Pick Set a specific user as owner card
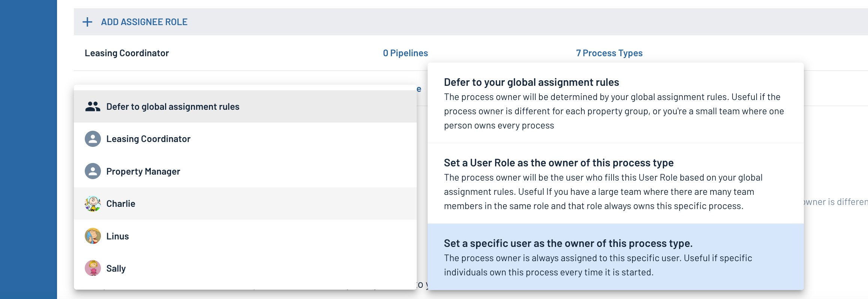 click(x=616, y=257)
